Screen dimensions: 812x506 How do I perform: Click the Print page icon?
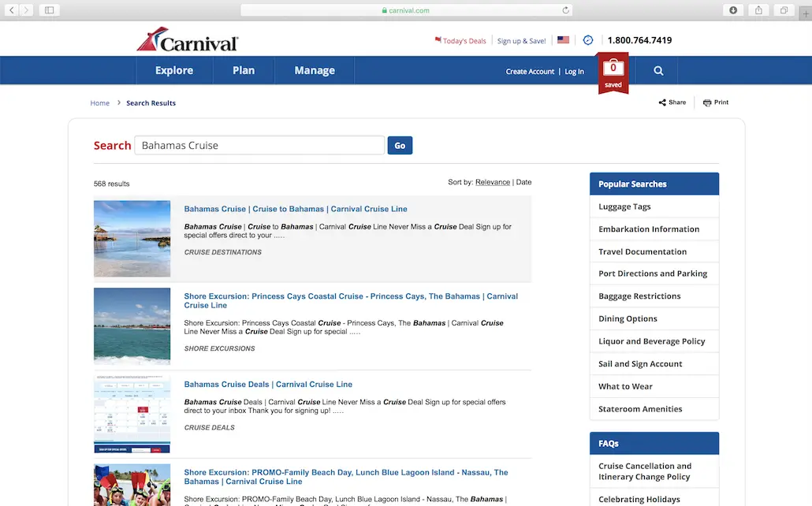click(716, 102)
